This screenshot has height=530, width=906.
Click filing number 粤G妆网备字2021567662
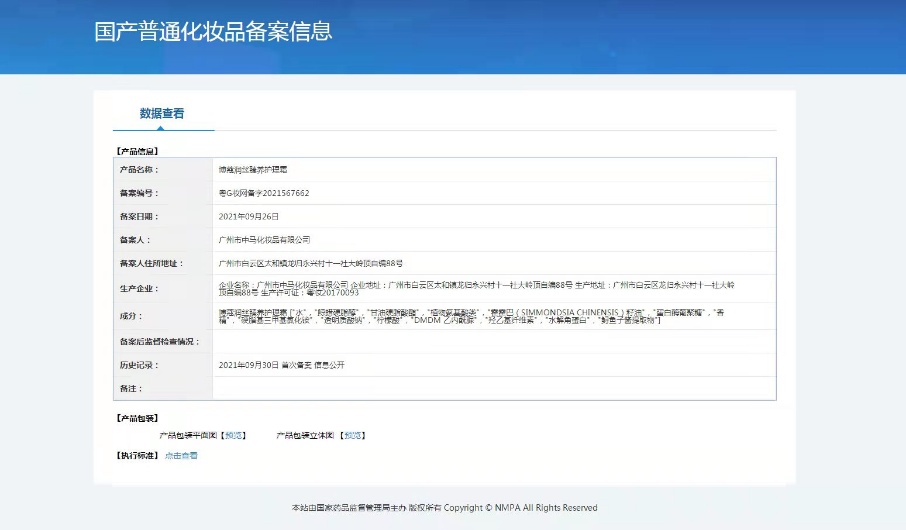point(264,193)
